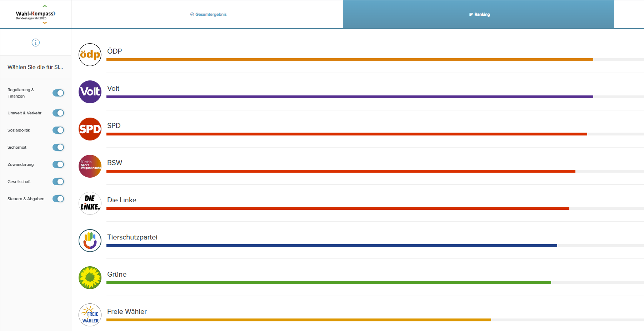
Task: Click the BSW party name
Action: click(115, 163)
